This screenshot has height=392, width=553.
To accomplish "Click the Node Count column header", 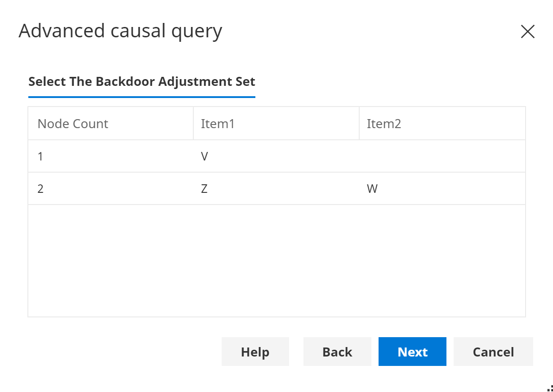I will click(72, 123).
